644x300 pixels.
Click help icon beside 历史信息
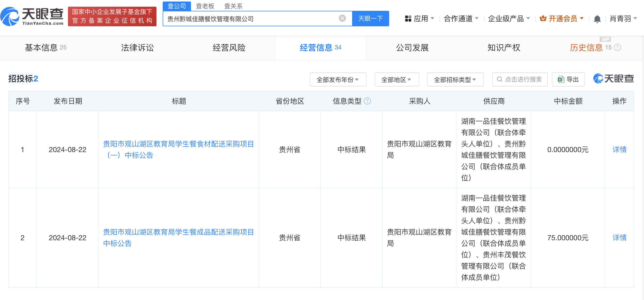(617, 47)
